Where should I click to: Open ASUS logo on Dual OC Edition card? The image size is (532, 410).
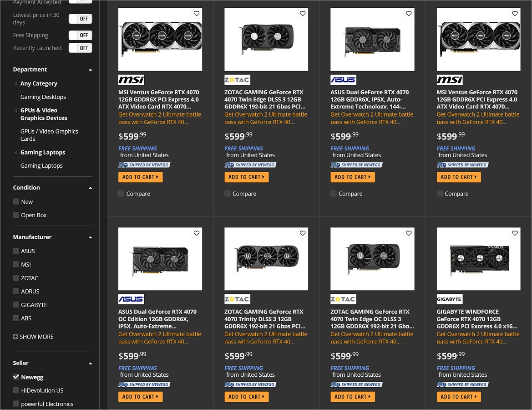coord(132,299)
